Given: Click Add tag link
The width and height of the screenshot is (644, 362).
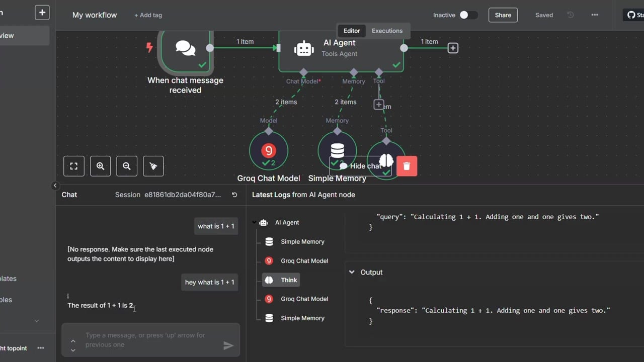Looking at the screenshot, I should tap(148, 15).
